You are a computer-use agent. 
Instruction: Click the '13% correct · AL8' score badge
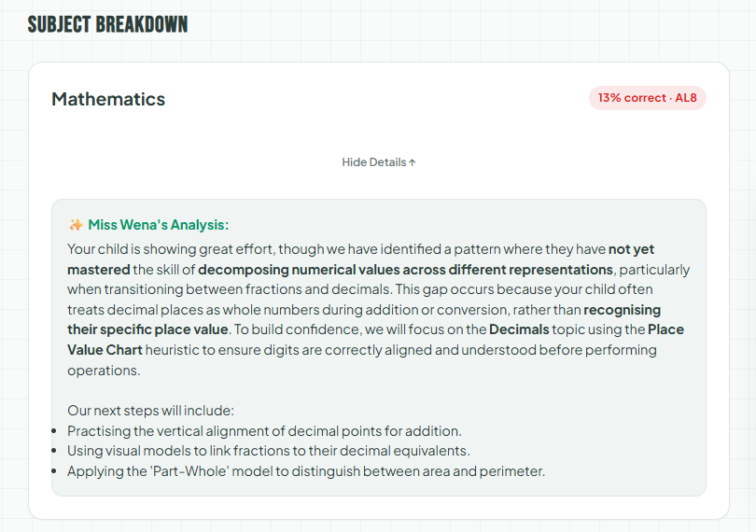pyautogui.click(x=647, y=98)
